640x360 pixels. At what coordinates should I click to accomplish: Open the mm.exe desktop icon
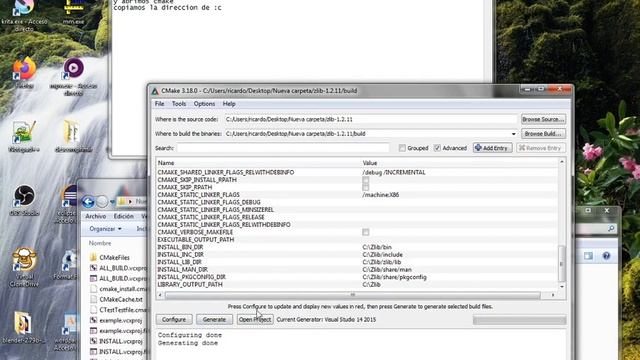click(x=74, y=7)
